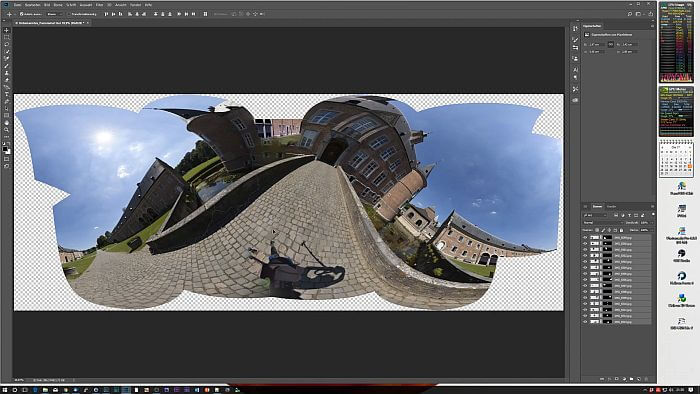Image resolution: width=700 pixels, height=394 pixels.
Task: Select the Lasso tool in the left toolbar
Action: point(6,45)
